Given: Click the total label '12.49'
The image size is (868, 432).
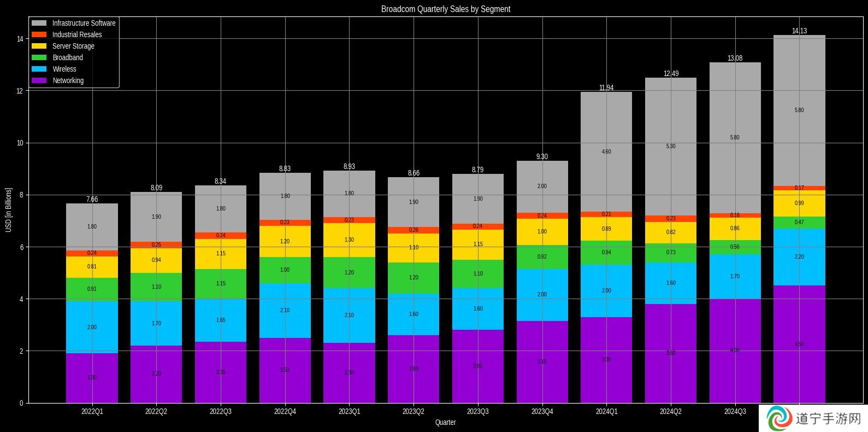Looking at the screenshot, I should [x=671, y=73].
